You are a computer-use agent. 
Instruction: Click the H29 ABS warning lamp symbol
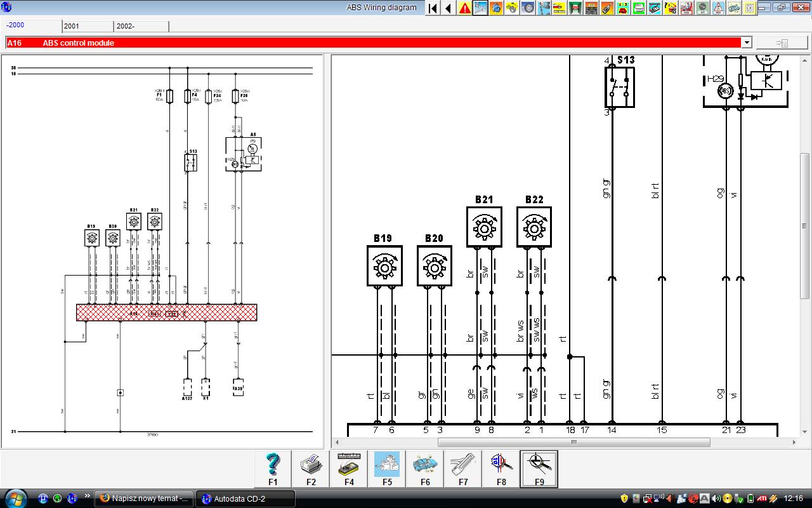tap(726, 91)
